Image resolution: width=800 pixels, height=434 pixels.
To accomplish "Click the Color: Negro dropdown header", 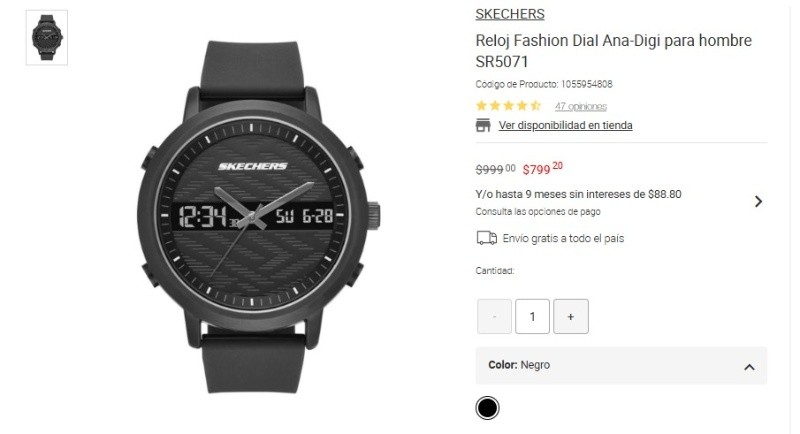I will pos(621,365).
